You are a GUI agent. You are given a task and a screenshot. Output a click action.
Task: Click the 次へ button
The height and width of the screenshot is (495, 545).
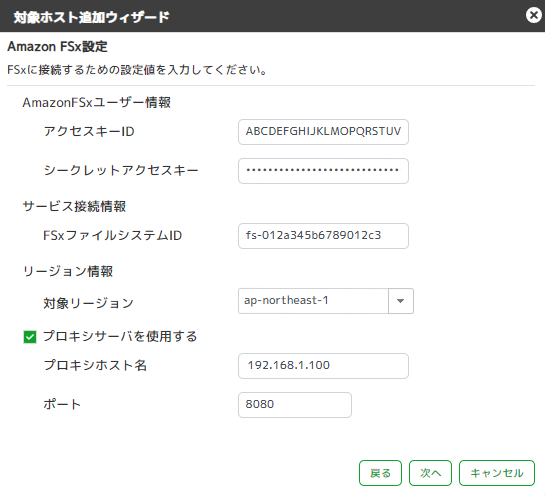(x=430, y=473)
